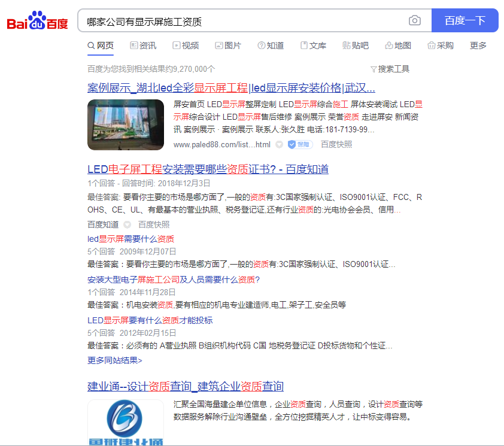
Task: Switch to the 视频 tab
Action: coord(186,45)
